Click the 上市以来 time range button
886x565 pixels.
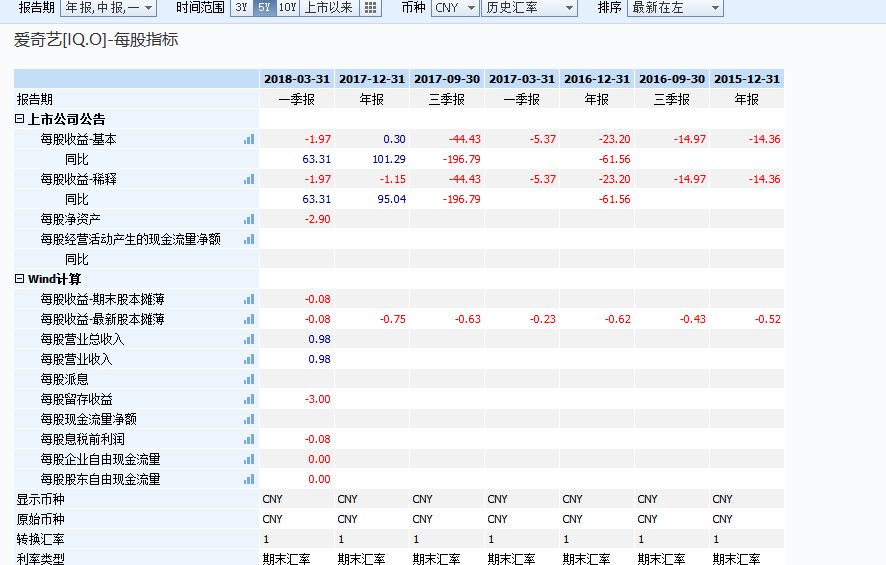pos(328,8)
